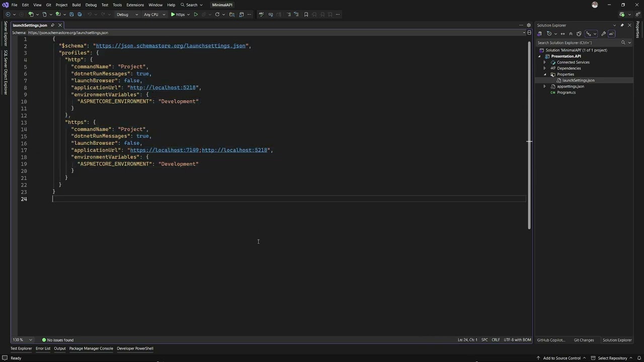Viewport: 644px width, 362px height.
Task: Toggle Preview Selected Items in Solution Explorer
Action: [611, 34]
